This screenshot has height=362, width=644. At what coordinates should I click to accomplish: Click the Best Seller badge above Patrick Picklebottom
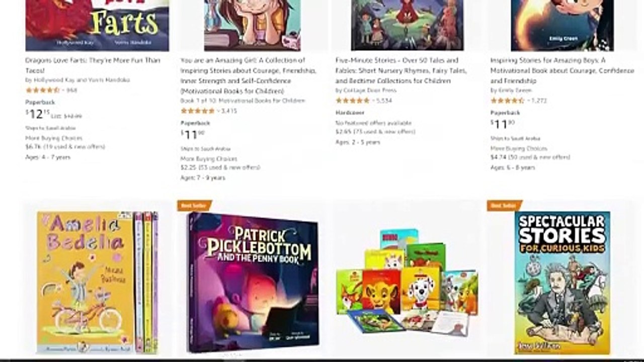(x=194, y=205)
